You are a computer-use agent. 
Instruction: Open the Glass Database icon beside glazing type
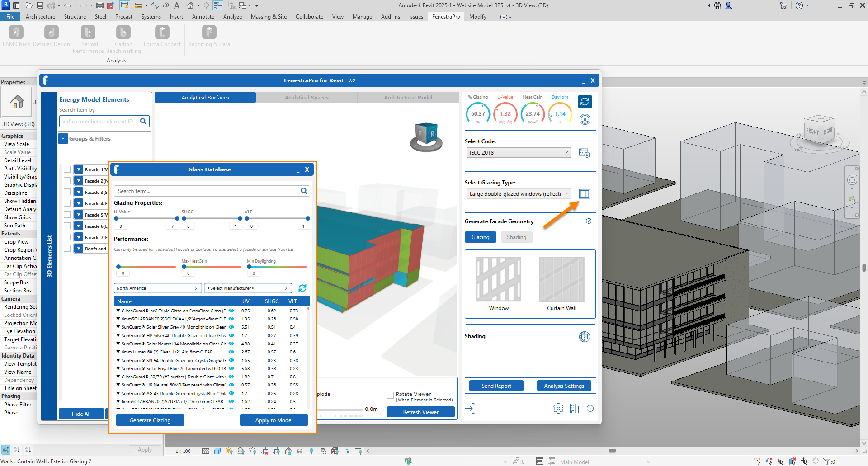[x=584, y=194]
